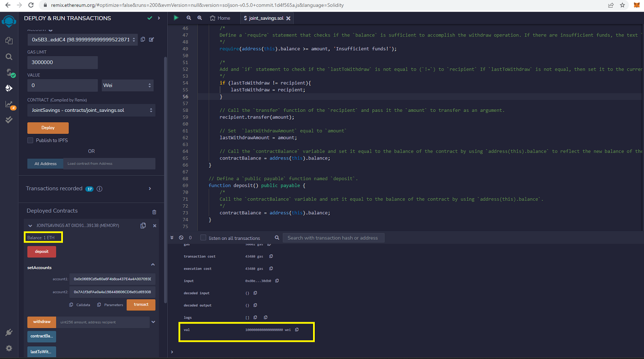Call the lastToWithdraw getter button
Image resolution: width=644 pixels, height=359 pixels.
click(x=42, y=351)
